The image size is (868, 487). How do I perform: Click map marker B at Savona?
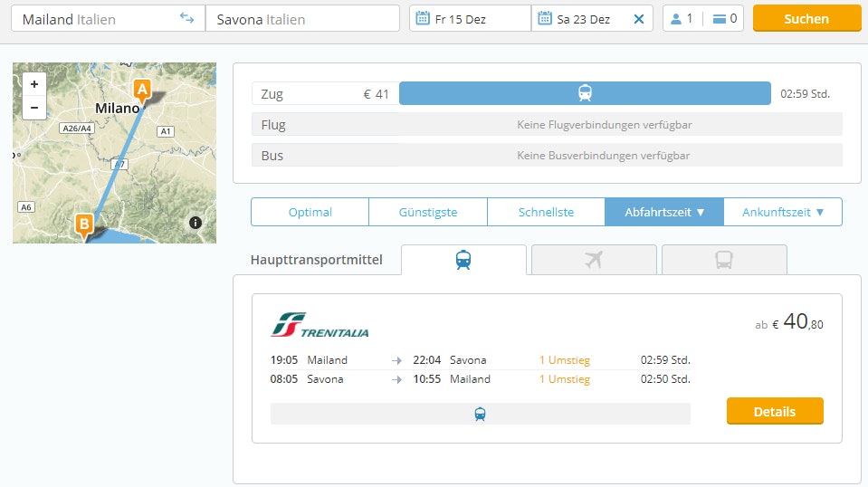pos(84,224)
